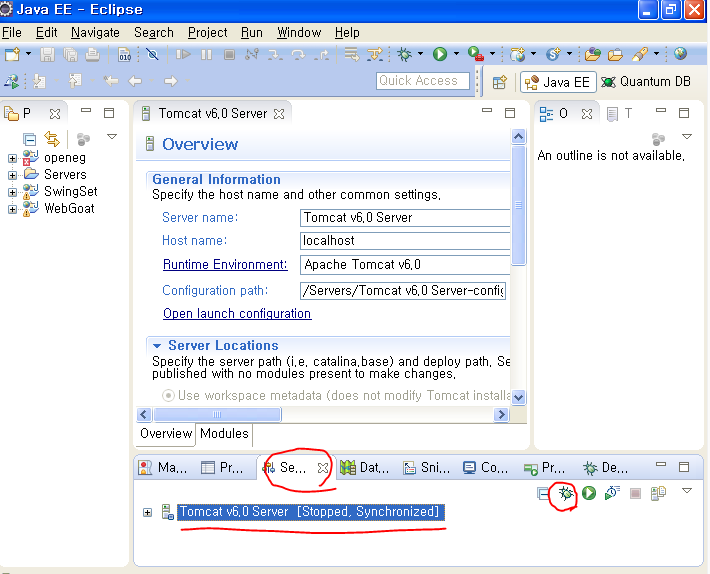Click the vertical scrollbar up arrow in editor
This screenshot has height=574, width=710.
518,136
